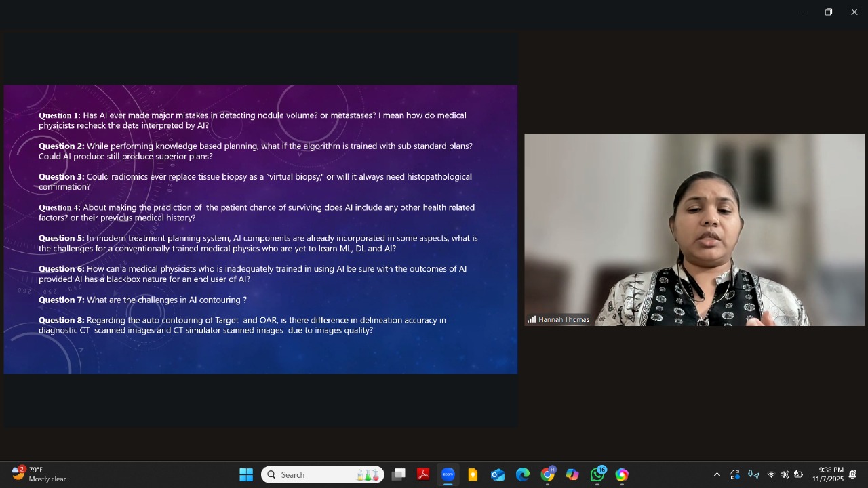Open Google Chrome from the taskbar
This screenshot has width=868, height=488.
547,474
